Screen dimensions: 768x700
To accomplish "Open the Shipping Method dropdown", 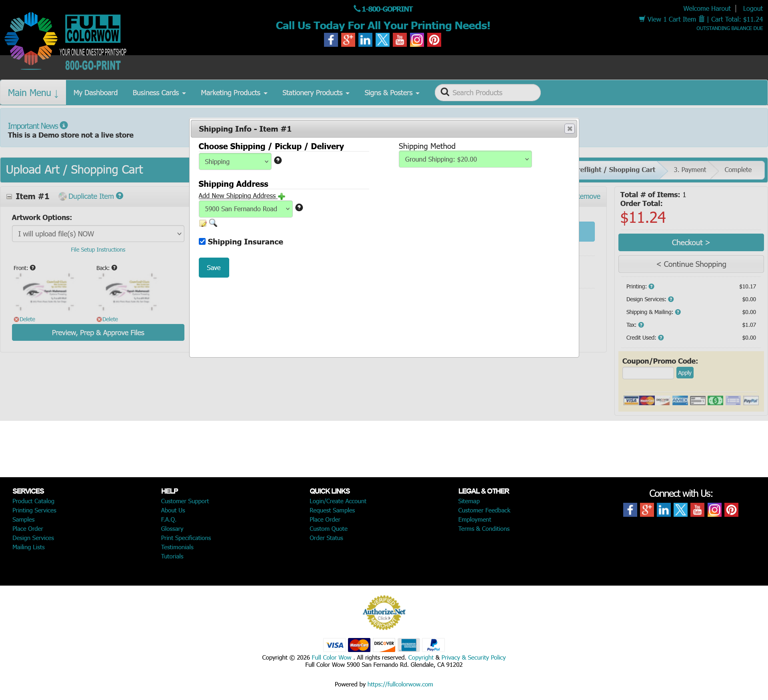I will click(465, 159).
